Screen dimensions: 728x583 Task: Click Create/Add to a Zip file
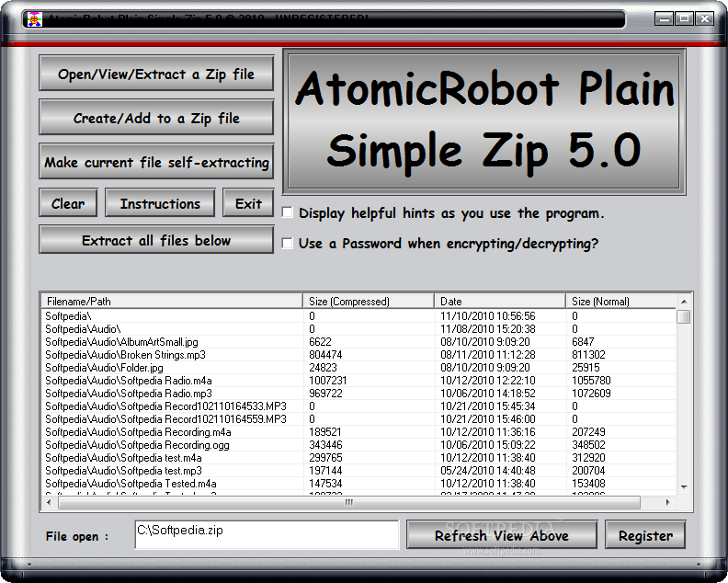click(156, 118)
